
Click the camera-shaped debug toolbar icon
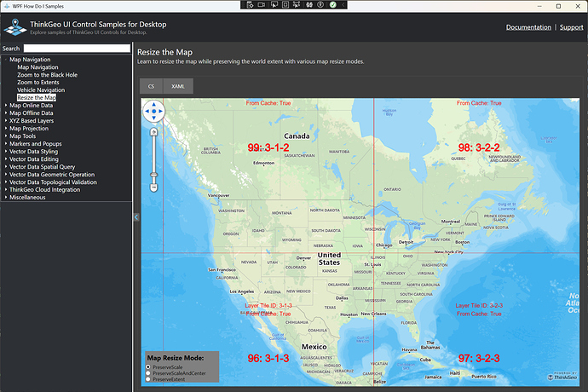(262, 5)
